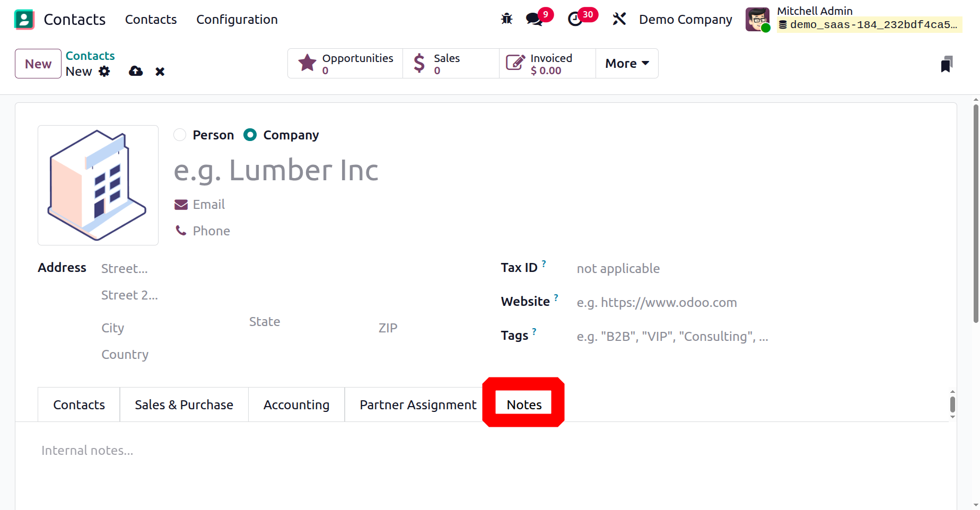980x510 pixels.
Task: Click the New record button
Action: pos(38,64)
